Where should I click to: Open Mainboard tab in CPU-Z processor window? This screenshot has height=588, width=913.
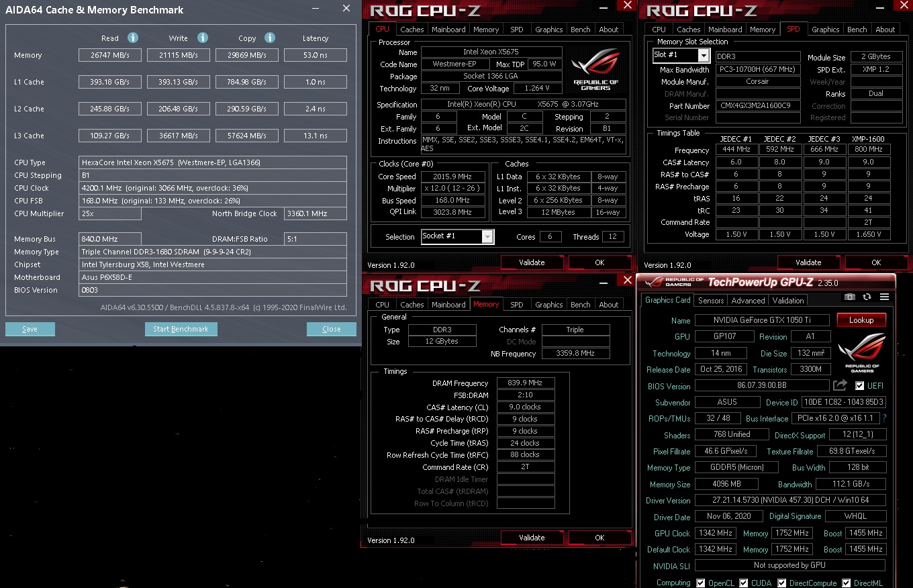448,30
